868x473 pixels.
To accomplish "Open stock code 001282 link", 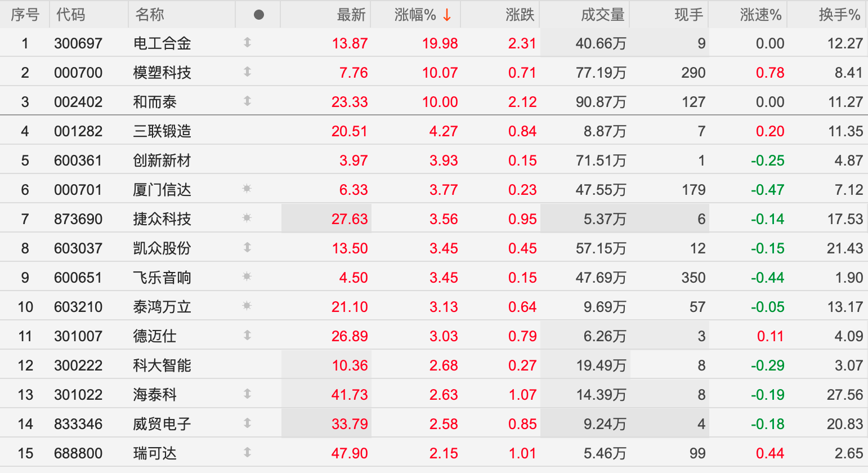I will [x=78, y=131].
